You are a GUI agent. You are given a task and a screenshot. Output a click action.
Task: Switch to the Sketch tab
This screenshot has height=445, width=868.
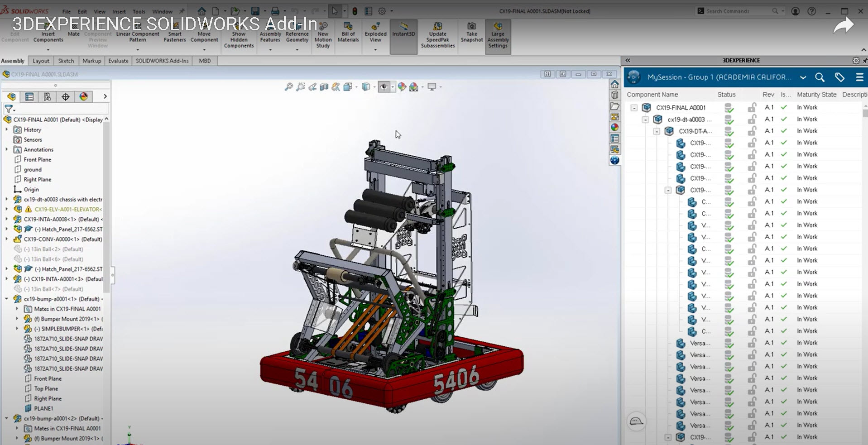tap(66, 61)
